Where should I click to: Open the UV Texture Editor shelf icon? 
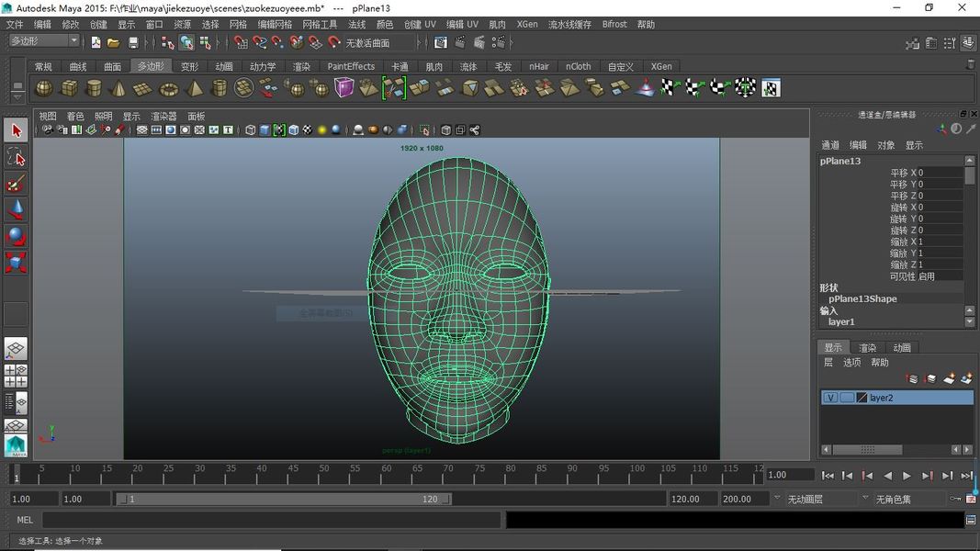click(771, 88)
